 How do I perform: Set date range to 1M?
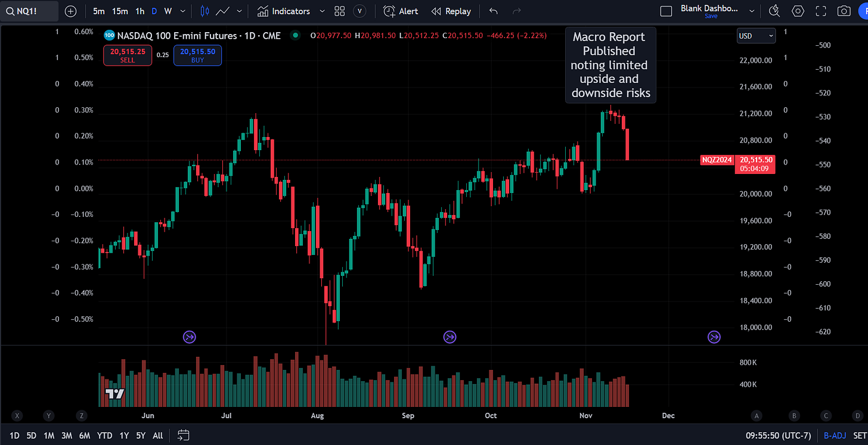point(49,435)
